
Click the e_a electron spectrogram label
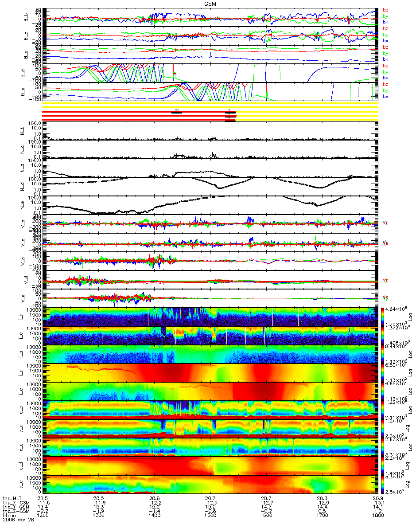[x=20, y=447]
